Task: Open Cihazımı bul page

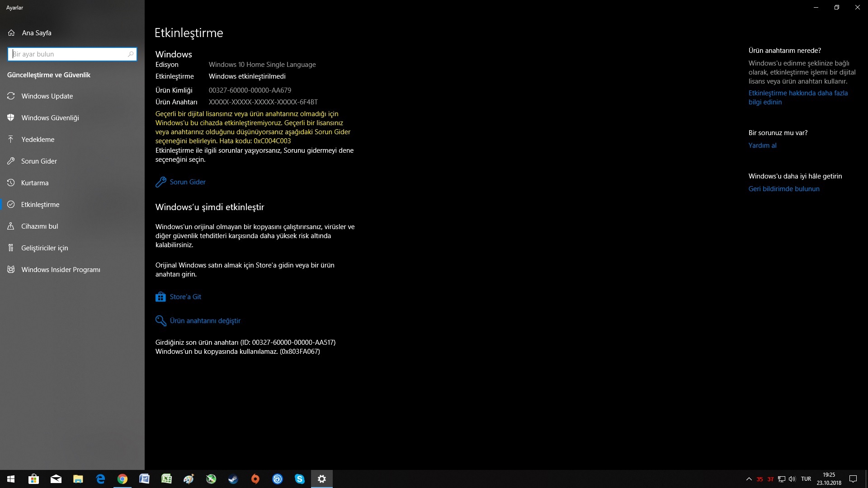Action: [39, 226]
